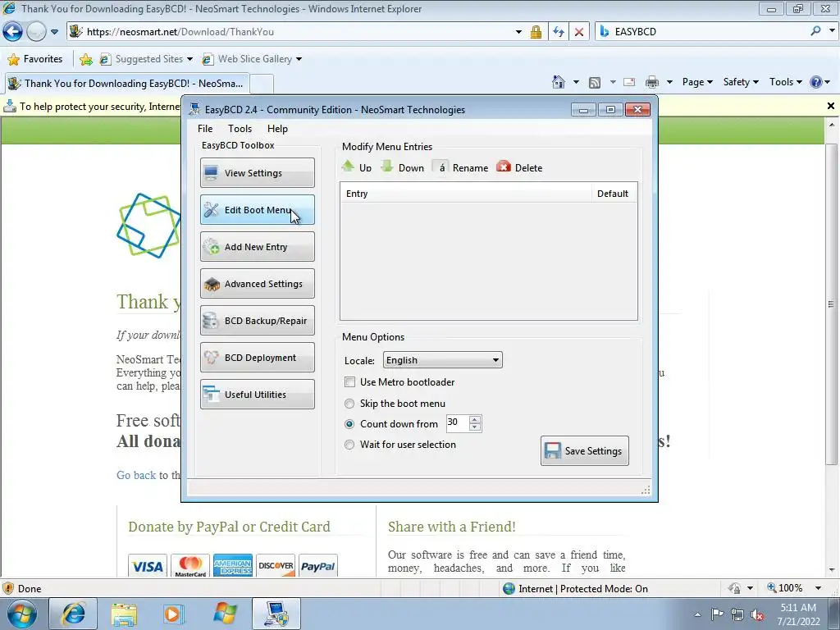Click the blue IE Help icon
Screen dimensions: 840x630
pos(816,82)
